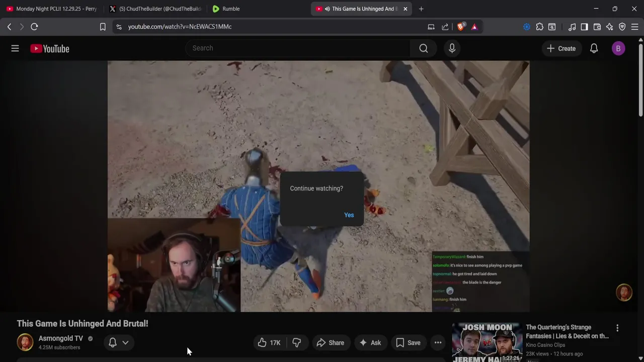Switch to ChudTheBuilder X tab

pos(155,9)
